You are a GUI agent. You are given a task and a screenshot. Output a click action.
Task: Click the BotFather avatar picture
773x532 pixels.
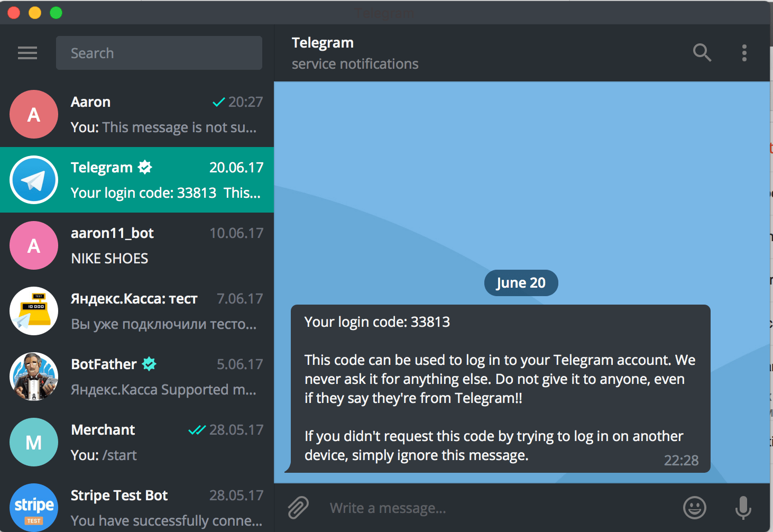click(34, 377)
